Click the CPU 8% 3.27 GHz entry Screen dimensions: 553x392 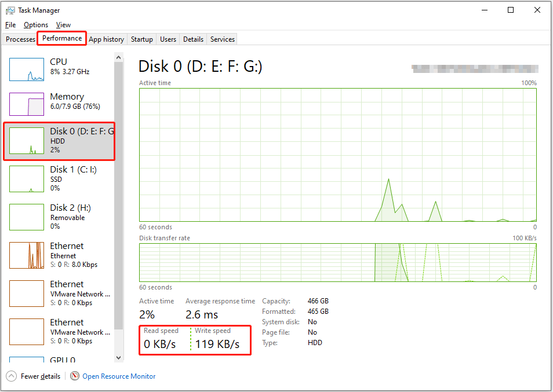[x=59, y=69]
